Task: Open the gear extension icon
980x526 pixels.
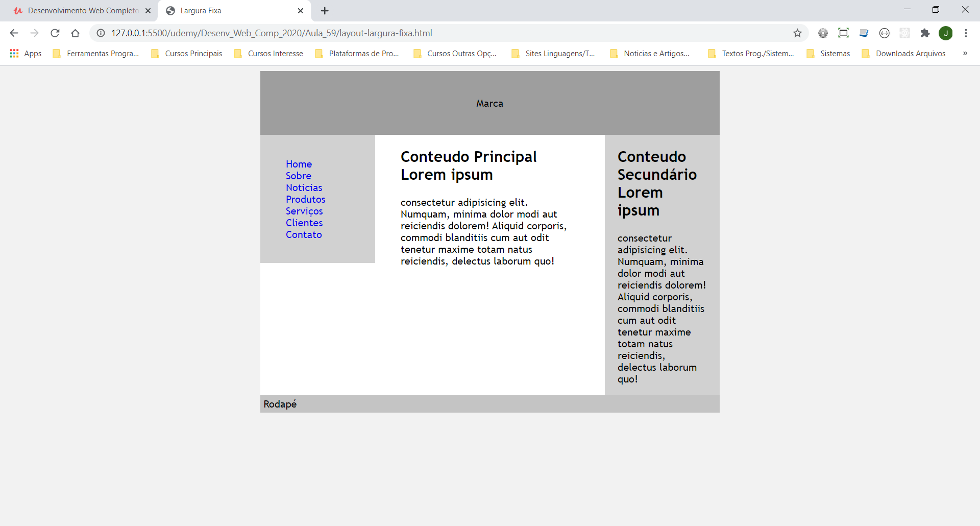Action: coord(823,33)
